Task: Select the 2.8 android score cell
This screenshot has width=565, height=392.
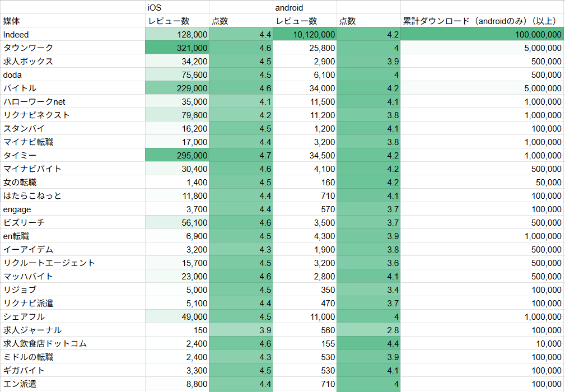Action: coord(368,330)
